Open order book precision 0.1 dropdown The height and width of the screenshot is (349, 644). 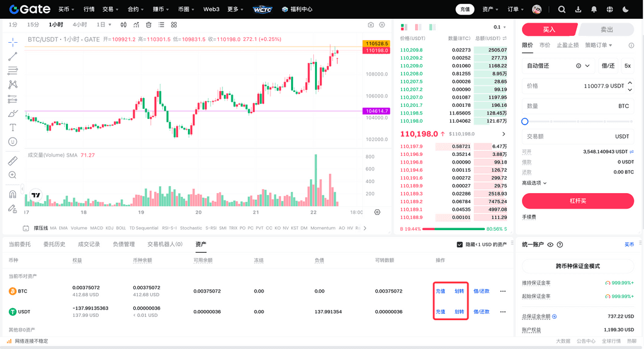[501, 27]
